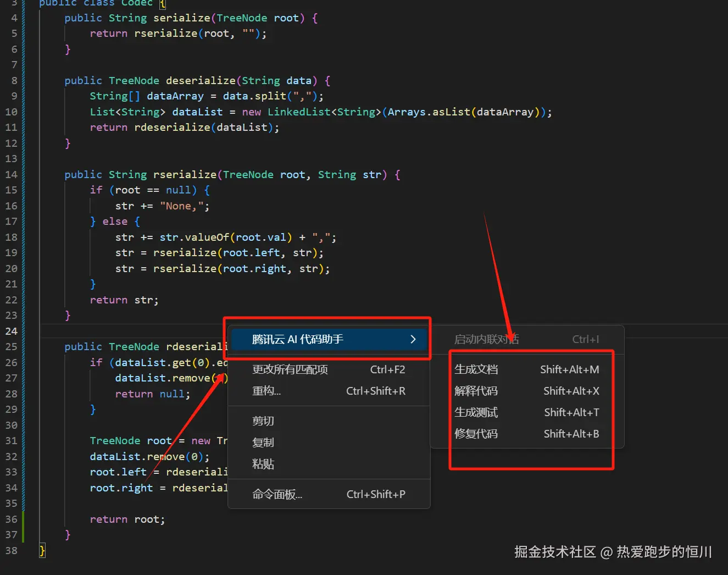Select 修复代码 menu entry
728x575 pixels.
pos(527,434)
